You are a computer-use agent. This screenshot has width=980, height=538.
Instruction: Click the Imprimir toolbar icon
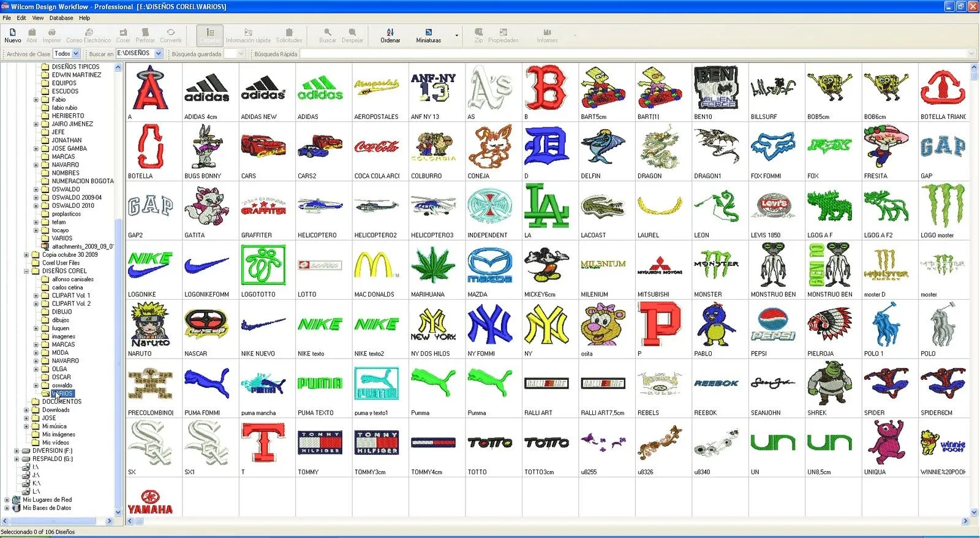52,36
